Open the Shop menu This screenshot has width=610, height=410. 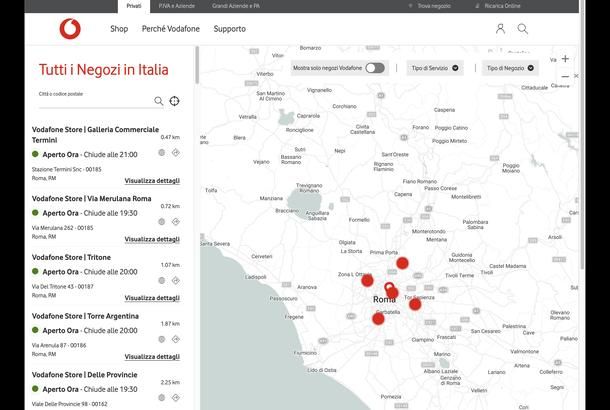tap(119, 29)
